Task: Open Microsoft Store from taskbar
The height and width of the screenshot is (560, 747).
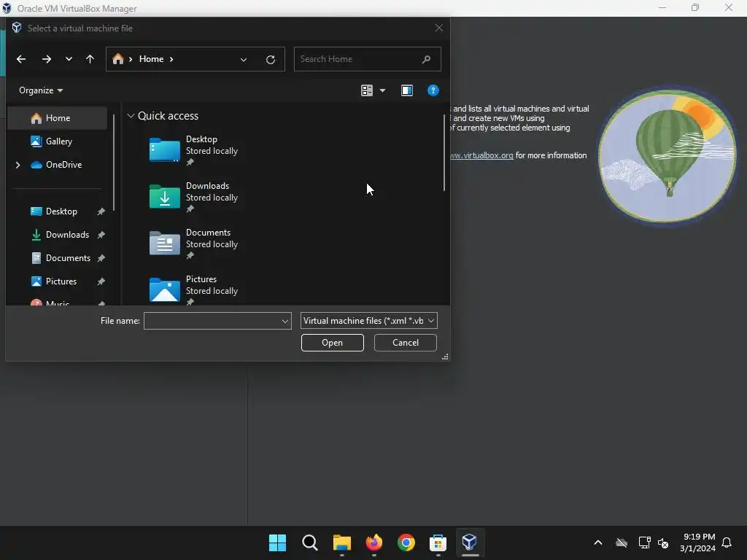Action: (438, 542)
